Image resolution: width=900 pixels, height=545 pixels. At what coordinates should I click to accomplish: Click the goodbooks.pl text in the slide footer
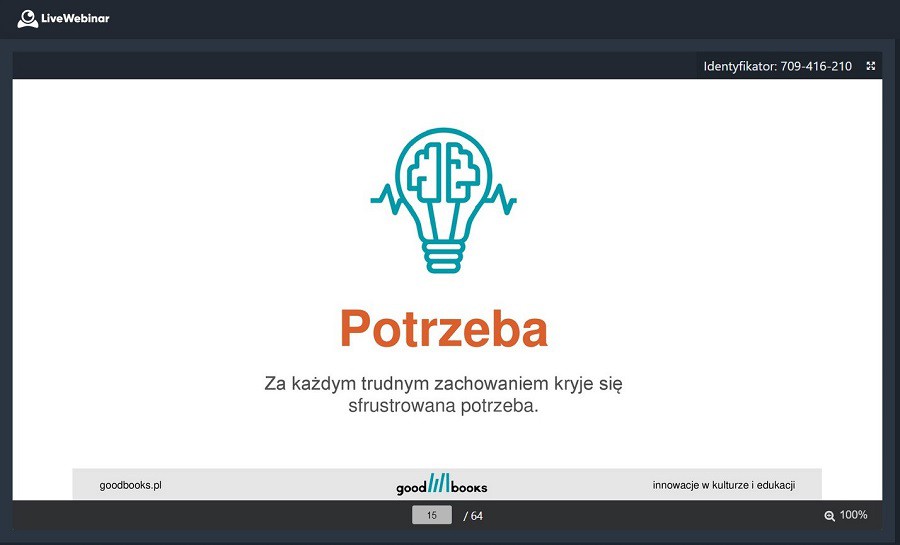pos(130,485)
